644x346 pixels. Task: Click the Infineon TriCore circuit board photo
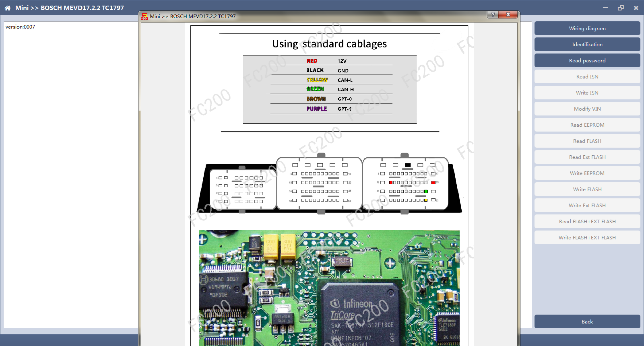(329, 288)
